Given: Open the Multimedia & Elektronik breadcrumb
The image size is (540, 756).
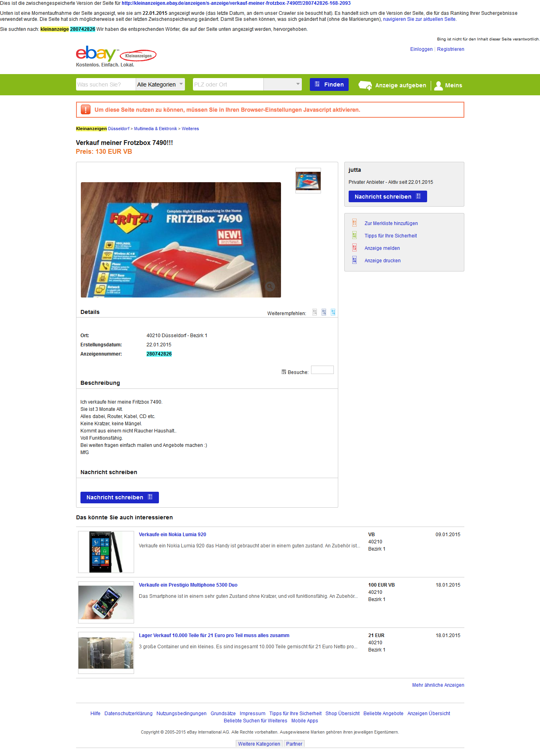Looking at the screenshot, I should click(155, 129).
